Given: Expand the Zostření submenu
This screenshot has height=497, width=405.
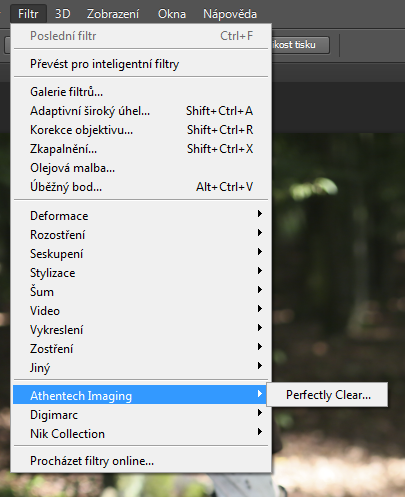Looking at the screenshot, I should (141, 349).
